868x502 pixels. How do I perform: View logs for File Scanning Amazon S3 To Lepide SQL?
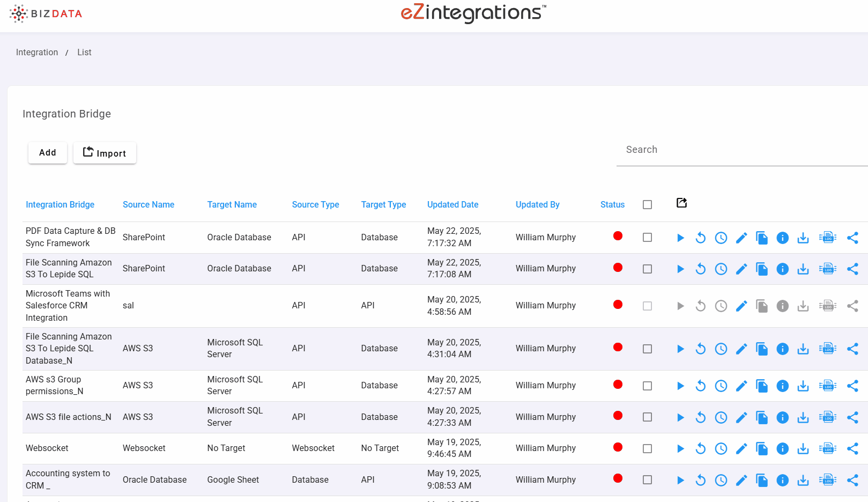[x=828, y=269]
